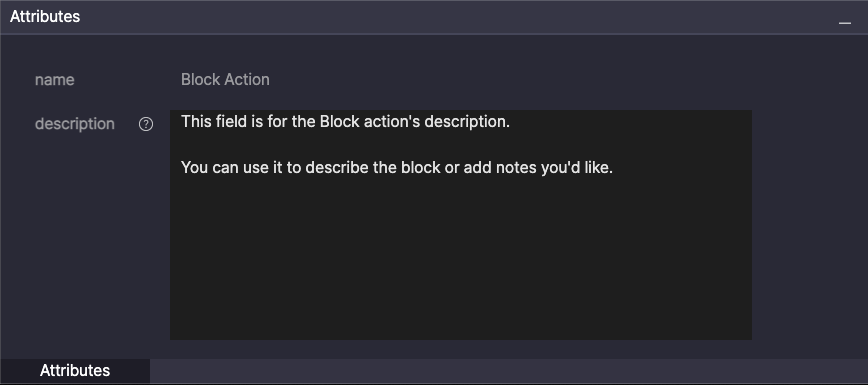
Task: Switch to the Attributes tab at bottom
Action: [x=75, y=371]
